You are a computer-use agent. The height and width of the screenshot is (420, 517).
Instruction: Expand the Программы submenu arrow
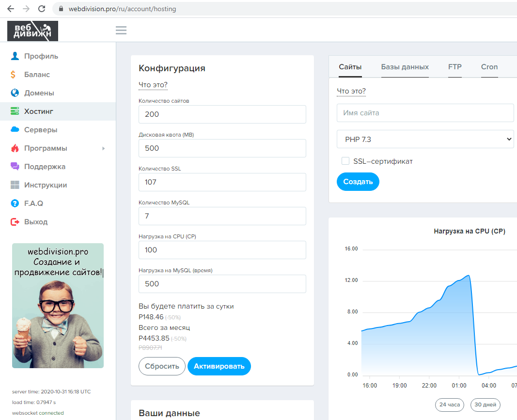tap(103, 148)
